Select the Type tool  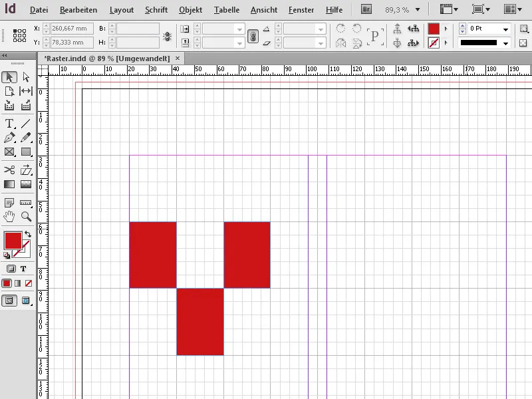9,123
